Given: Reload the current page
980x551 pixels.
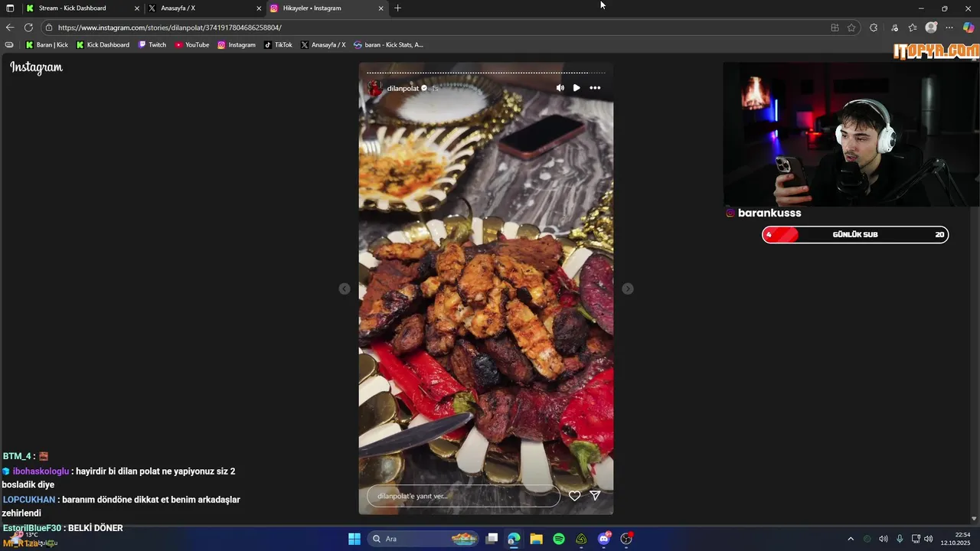Looking at the screenshot, I should click(28, 28).
